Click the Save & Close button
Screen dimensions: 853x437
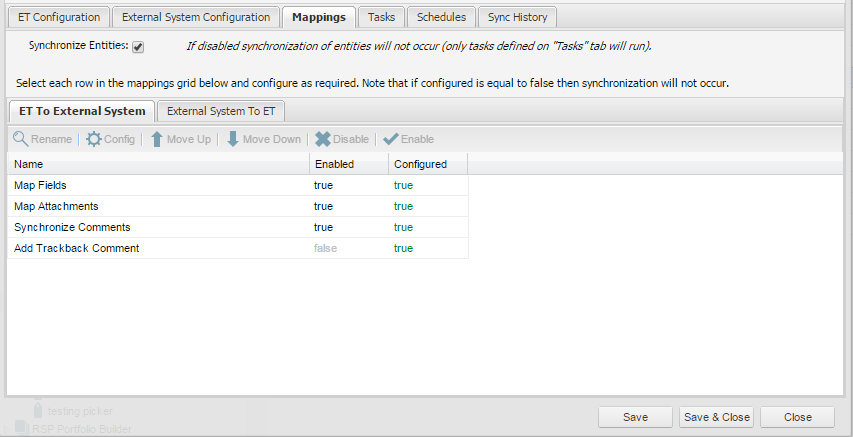click(x=716, y=417)
